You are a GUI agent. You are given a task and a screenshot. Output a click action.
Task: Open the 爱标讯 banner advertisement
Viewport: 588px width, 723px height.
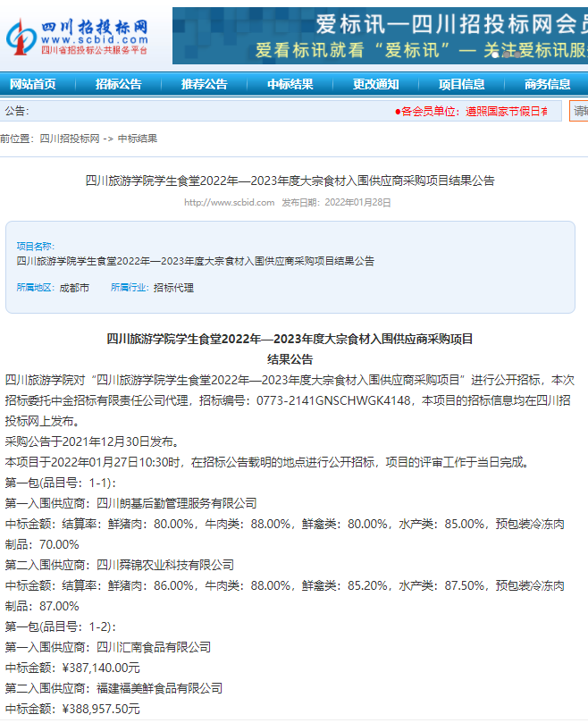point(380,36)
